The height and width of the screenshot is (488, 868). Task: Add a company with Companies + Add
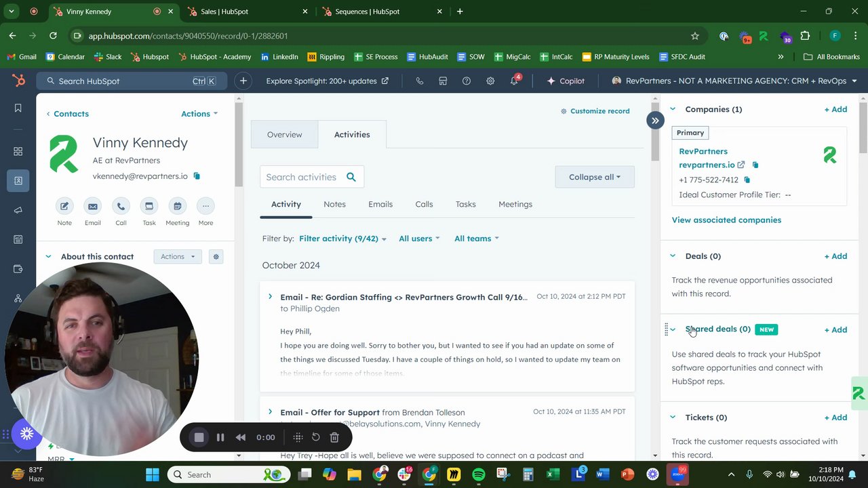835,109
